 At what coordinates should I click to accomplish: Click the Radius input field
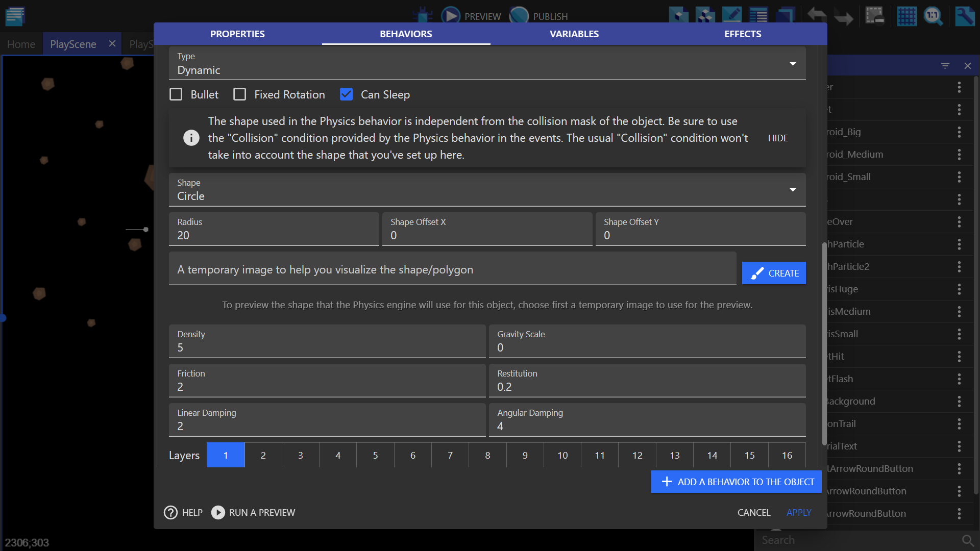point(274,235)
